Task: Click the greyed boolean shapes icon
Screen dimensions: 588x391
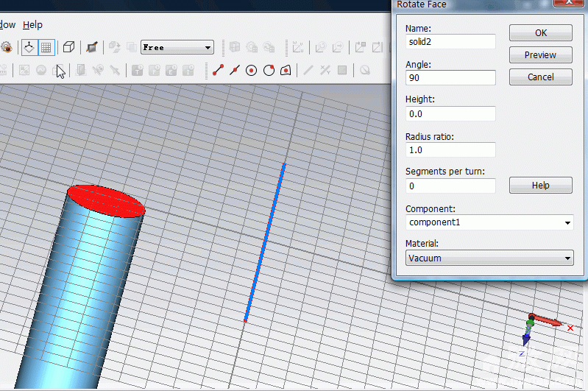Action: (x=131, y=47)
